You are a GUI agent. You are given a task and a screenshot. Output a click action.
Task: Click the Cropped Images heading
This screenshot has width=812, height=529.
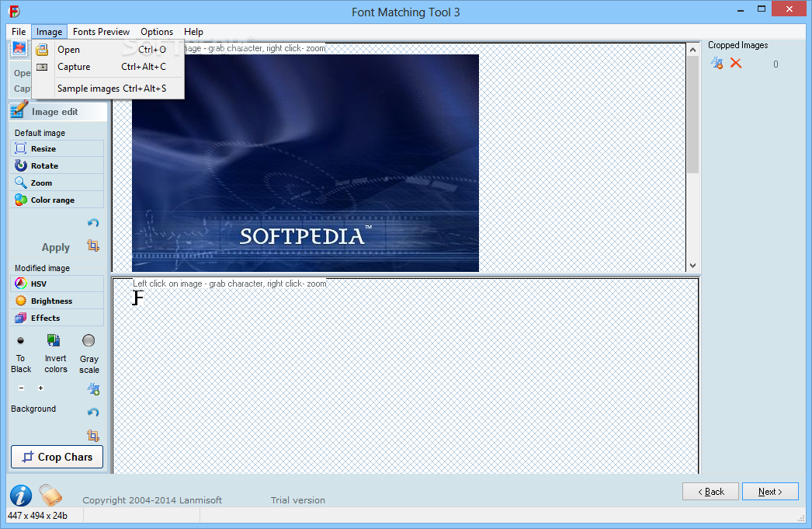tap(738, 45)
